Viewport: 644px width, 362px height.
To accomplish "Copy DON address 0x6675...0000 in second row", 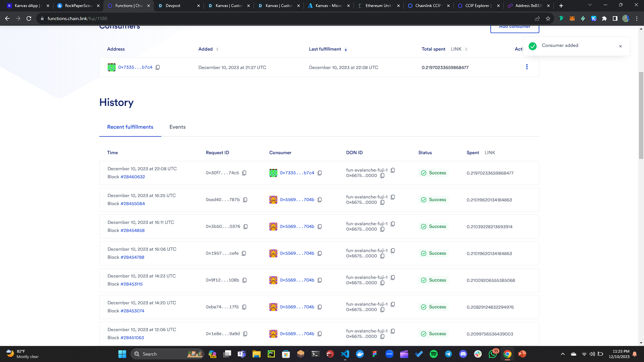I will [x=382, y=202].
